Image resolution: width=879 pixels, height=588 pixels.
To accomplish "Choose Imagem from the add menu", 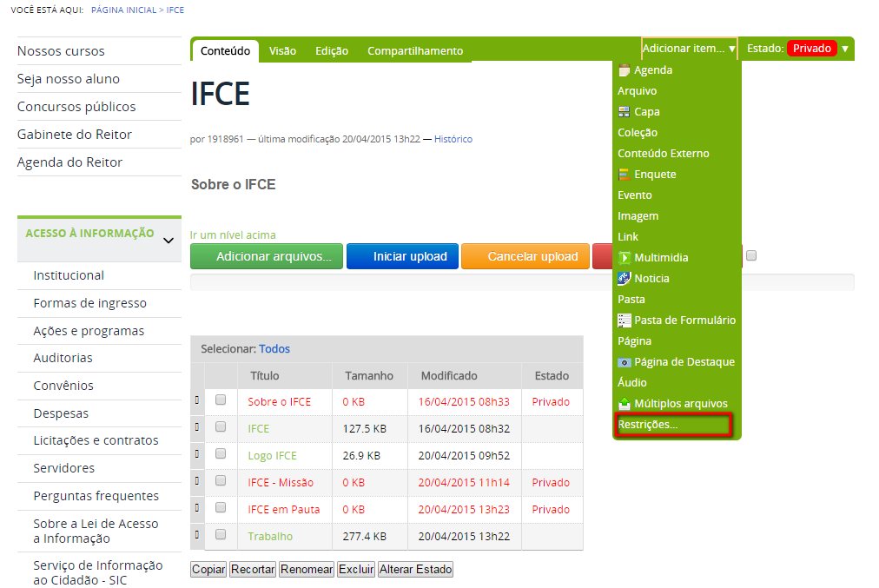I will (x=638, y=215).
